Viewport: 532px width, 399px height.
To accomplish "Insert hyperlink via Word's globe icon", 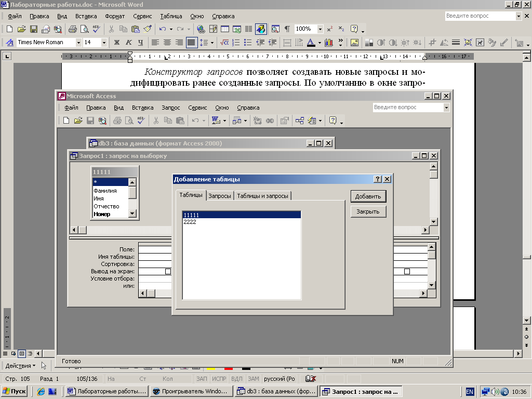I will click(x=201, y=29).
